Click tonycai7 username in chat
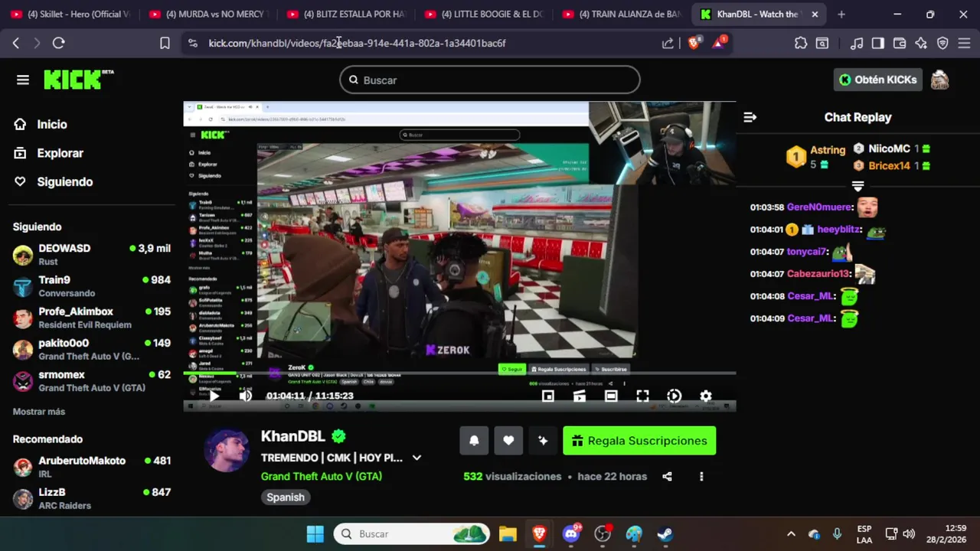 (807, 252)
